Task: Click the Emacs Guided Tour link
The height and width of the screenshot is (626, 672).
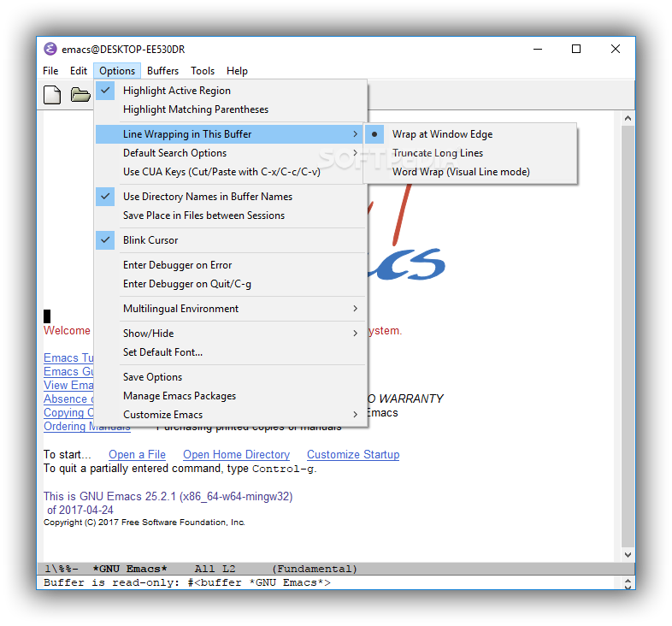Action: pos(68,371)
